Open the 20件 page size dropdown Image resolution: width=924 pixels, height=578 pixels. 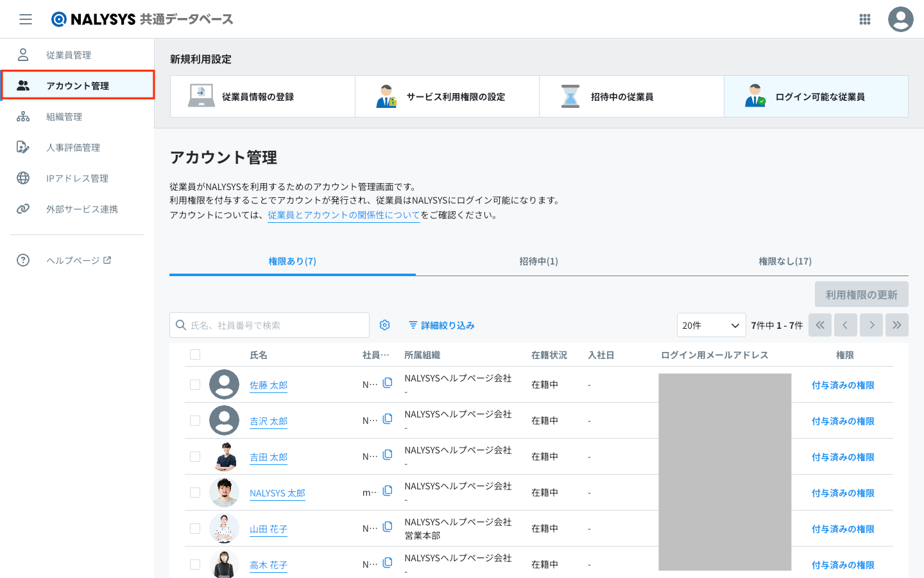coord(711,325)
